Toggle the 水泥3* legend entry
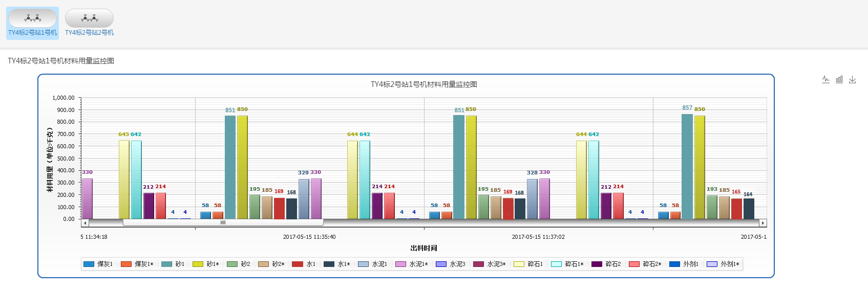Screen dimensions: 868x292 [x=490, y=264]
